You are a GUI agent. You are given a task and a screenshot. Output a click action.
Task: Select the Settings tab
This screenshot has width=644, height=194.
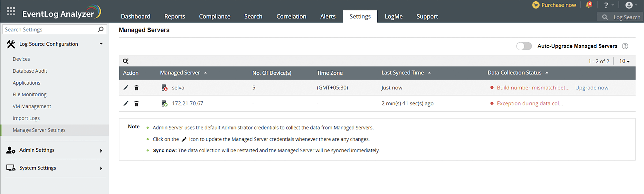pyautogui.click(x=360, y=16)
